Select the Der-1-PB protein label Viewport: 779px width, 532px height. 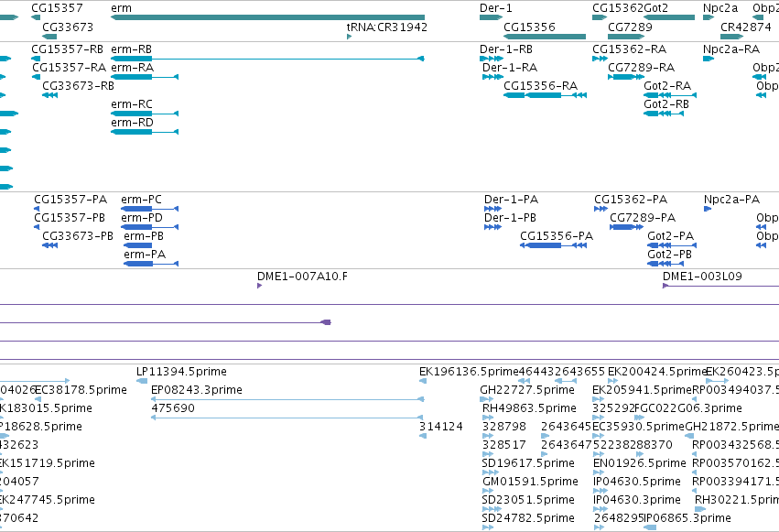[x=510, y=218]
